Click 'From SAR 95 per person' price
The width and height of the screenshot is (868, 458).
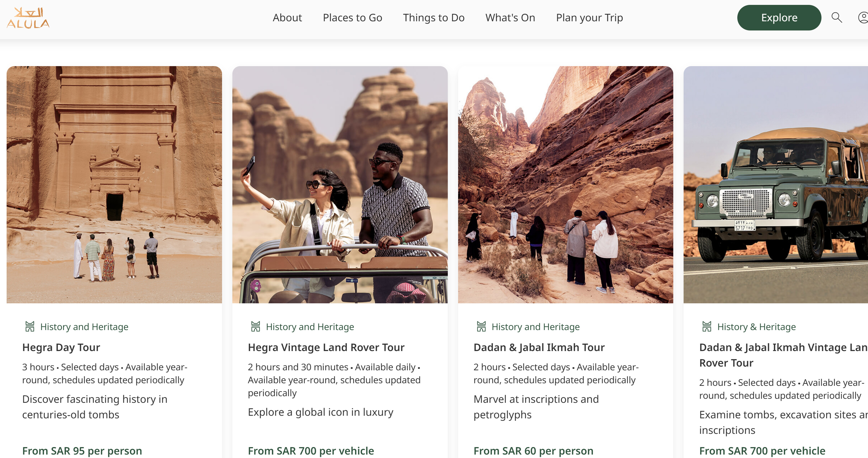tap(82, 451)
